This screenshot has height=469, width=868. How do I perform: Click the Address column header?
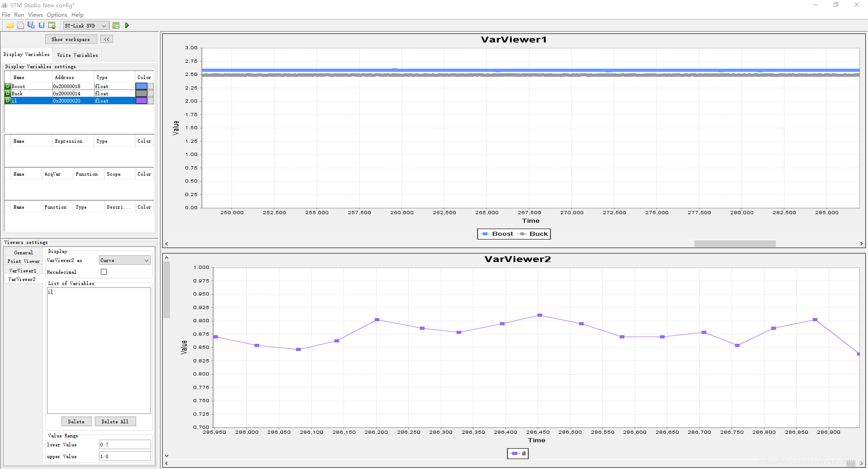pos(73,77)
